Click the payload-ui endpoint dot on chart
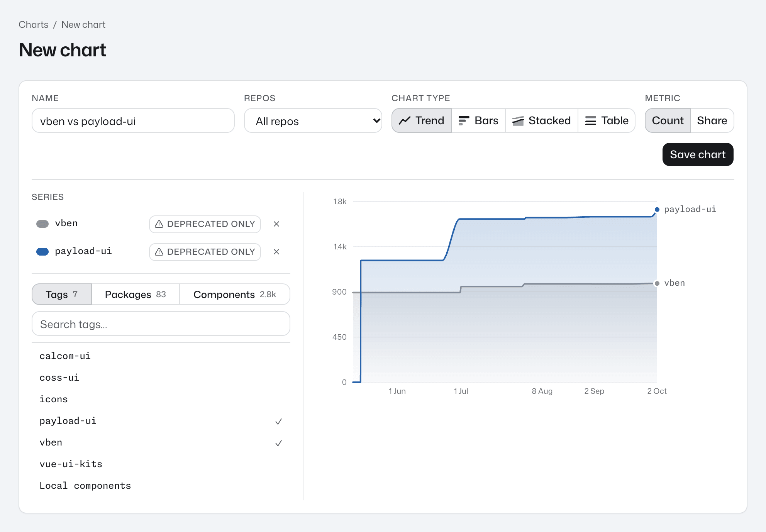Image resolution: width=766 pixels, height=532 pixels. pos(657,210)
